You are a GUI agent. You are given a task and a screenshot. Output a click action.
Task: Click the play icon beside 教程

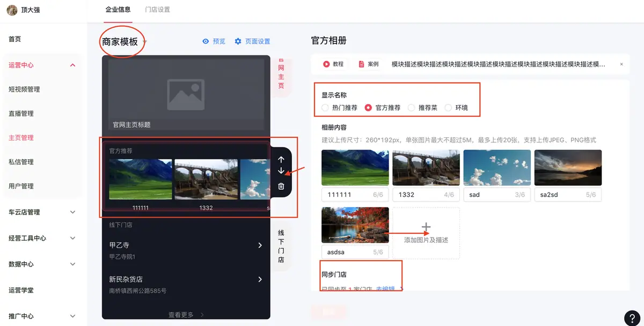326,64
